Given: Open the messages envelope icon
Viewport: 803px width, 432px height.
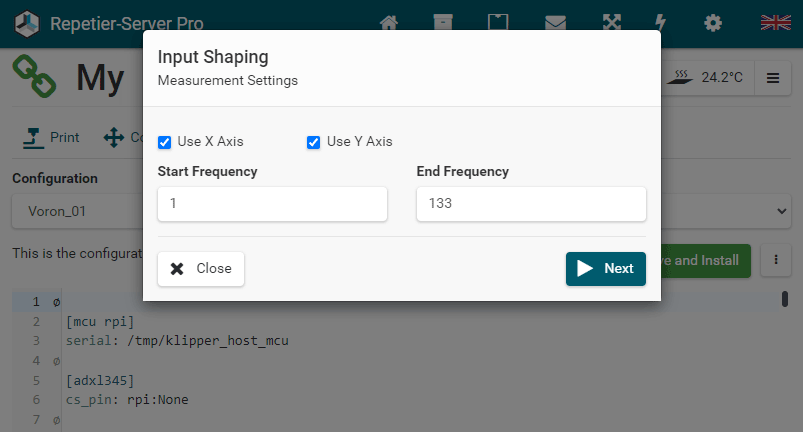Looking at the screenshot, I should tap(555, 22).
